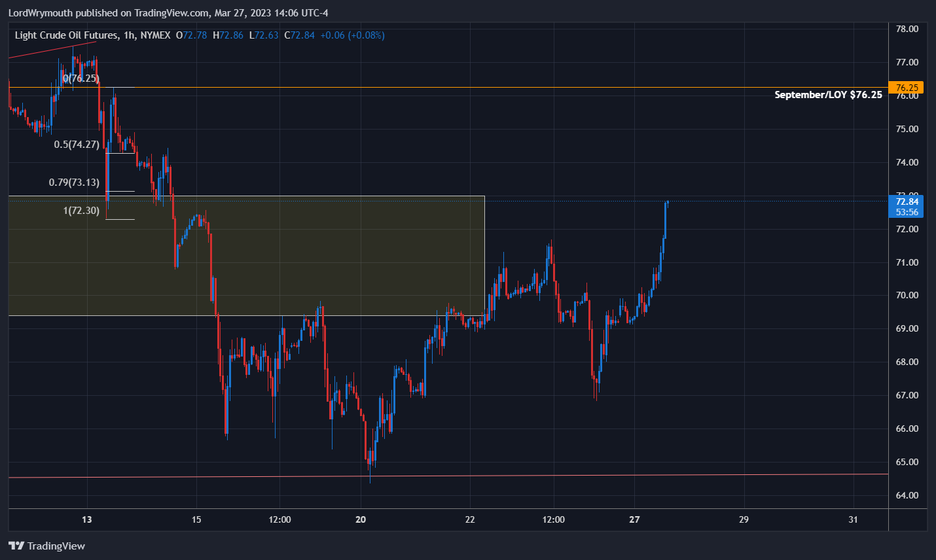The width and height of the screenshot is (936, 560).
Task: Click the 69.00 price axis label
Action: [x=907, y=328]
